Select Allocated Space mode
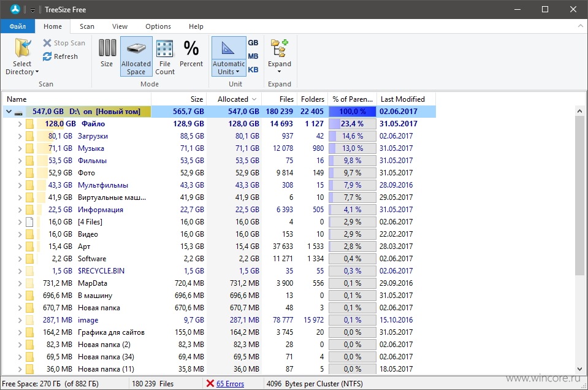Image resolution: width=588 pixels, height=390 pixels. point(136,56)
